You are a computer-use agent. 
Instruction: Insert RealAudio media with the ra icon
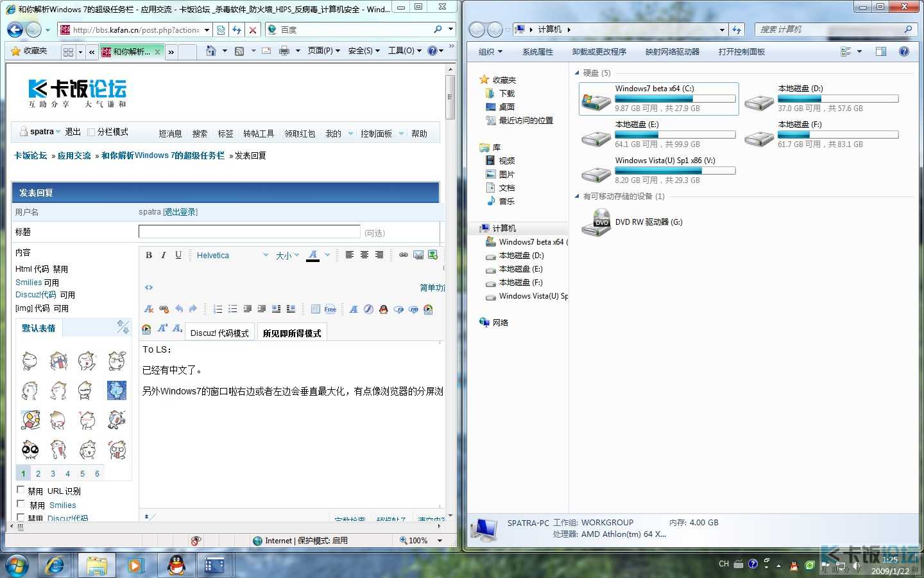point(398,309)
